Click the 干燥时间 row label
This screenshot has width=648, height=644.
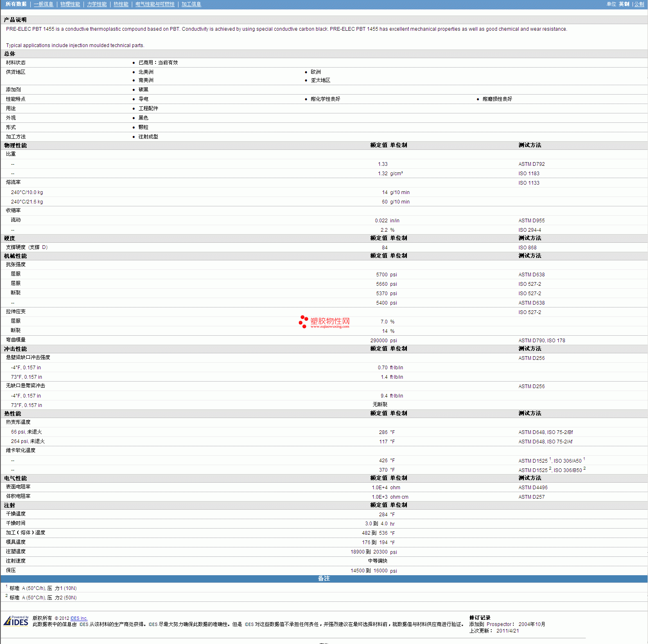(x=16, y=523)
